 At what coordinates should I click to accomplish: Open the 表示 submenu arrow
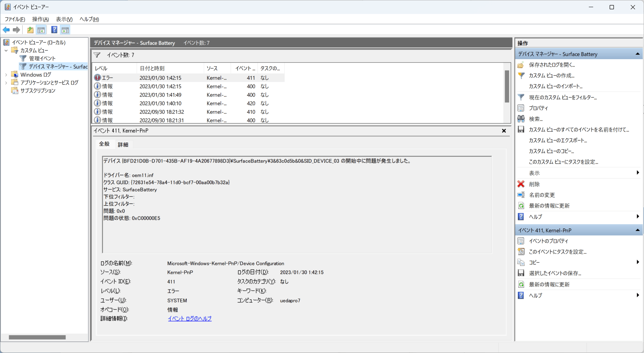638,173
